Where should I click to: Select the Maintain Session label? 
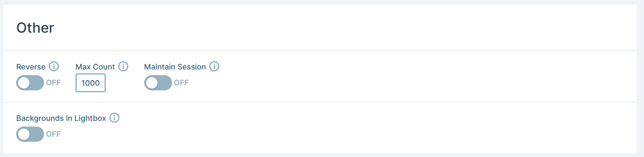click(175, 67)
